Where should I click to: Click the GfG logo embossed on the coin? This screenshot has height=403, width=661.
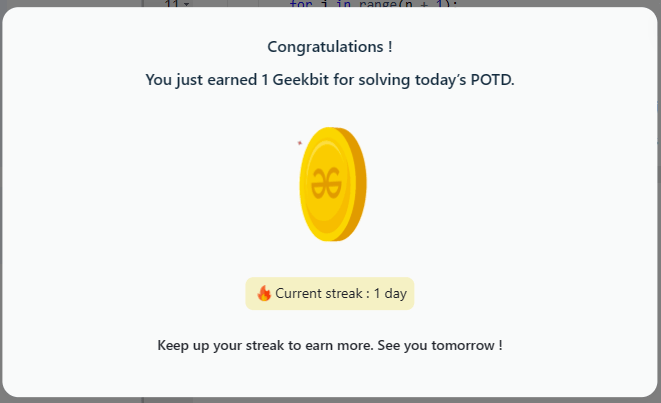coord(325,183)
